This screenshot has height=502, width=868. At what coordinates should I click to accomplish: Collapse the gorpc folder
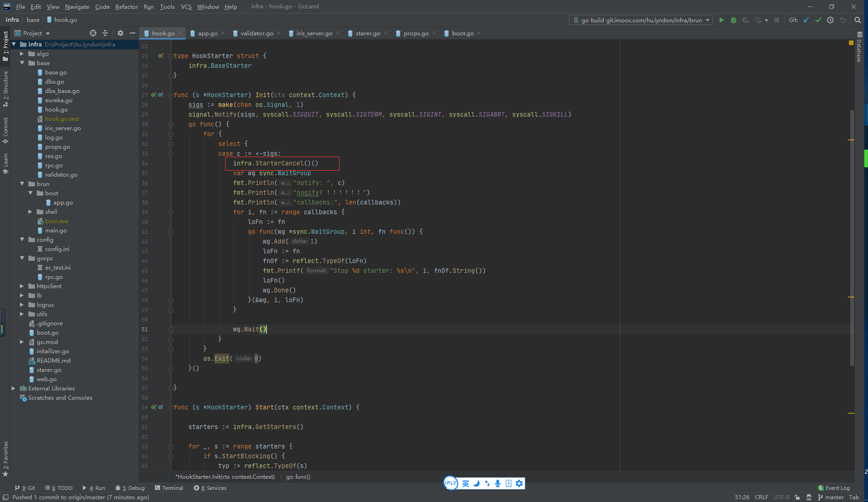click(x=22, y=258)
